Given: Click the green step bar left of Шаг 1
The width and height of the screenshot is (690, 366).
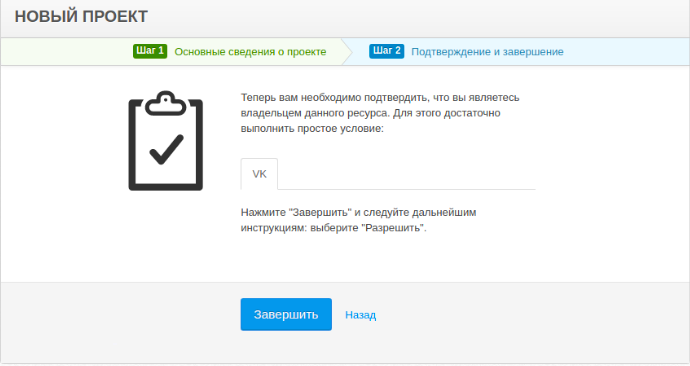Looking at the screenshot, I should click(66, 52).
